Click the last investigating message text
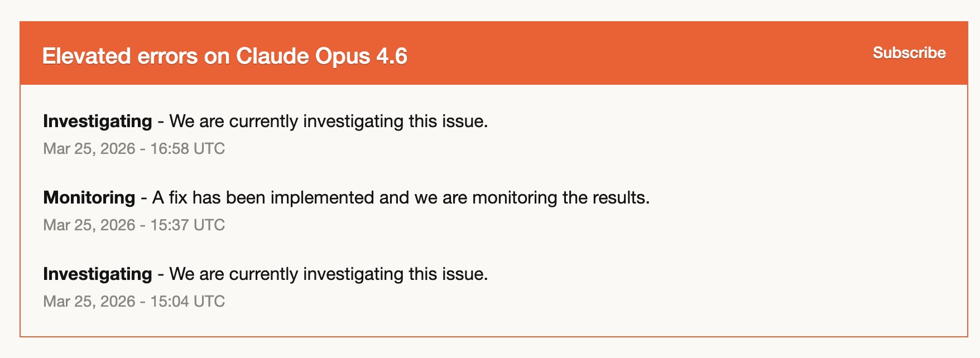980x358 pixels. [x=329, y=274]
